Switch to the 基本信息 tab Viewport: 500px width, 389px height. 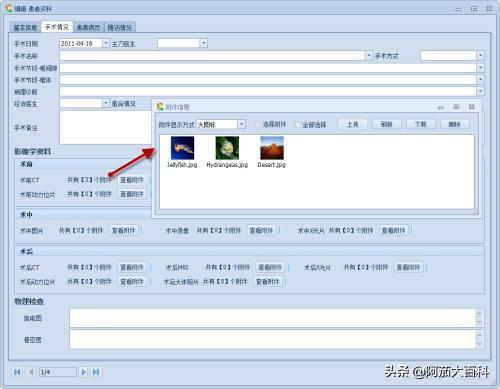click(x=25, y=27)
